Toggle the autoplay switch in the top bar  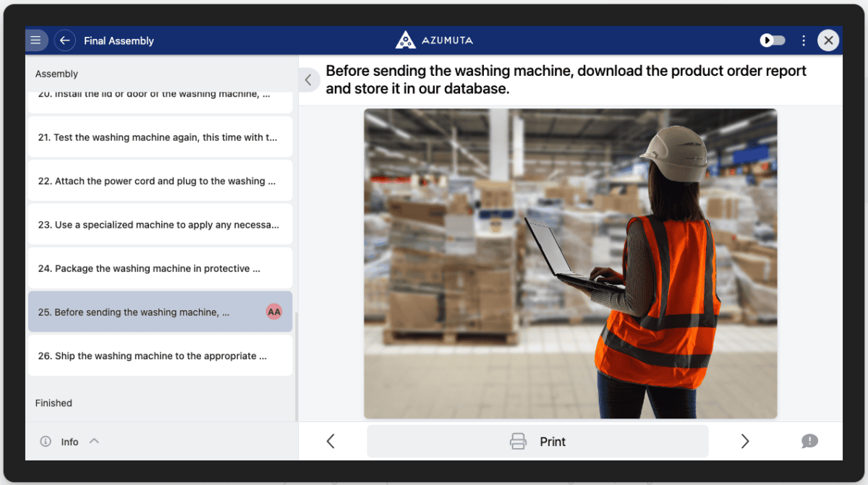coord(772,40)
